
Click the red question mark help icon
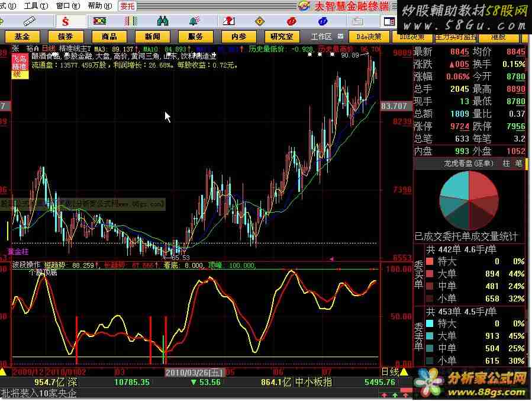(228, 21)
